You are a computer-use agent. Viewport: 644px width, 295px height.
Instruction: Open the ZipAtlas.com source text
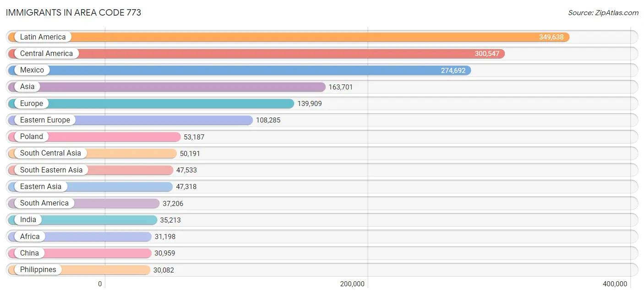[603, 13]
